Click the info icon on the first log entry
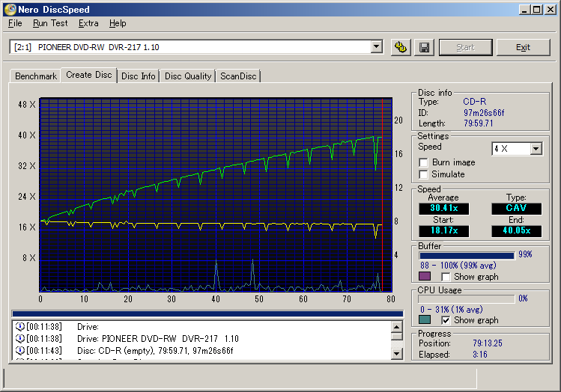This screenshot has width=561, height=392. click(19, 327)
